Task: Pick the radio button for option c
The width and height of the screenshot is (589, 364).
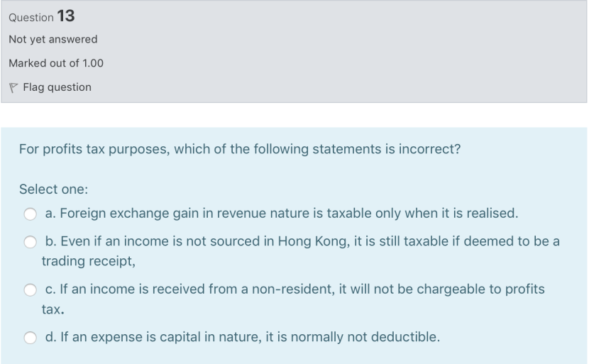Action: (x=31, y=289)
